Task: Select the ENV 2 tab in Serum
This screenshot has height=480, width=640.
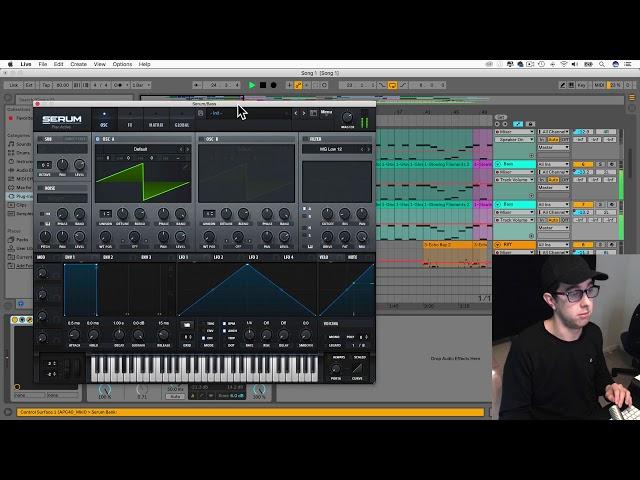Action: (x=108, y=257)
